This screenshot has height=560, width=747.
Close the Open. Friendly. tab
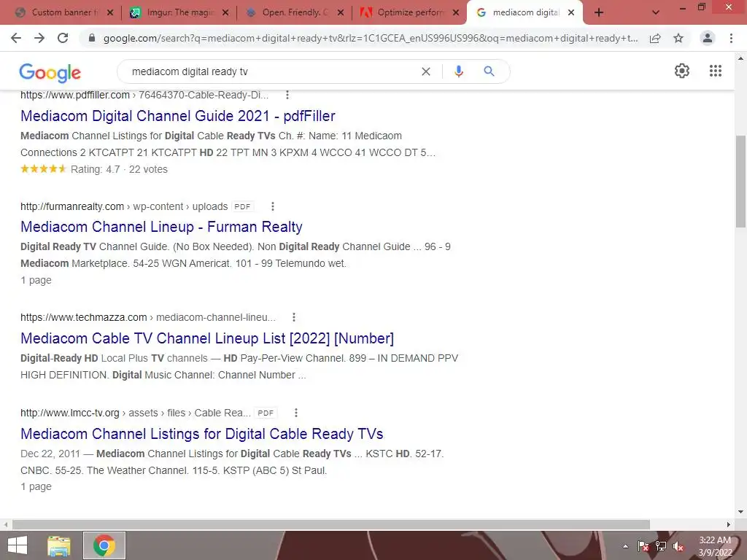tap(341, 13)
